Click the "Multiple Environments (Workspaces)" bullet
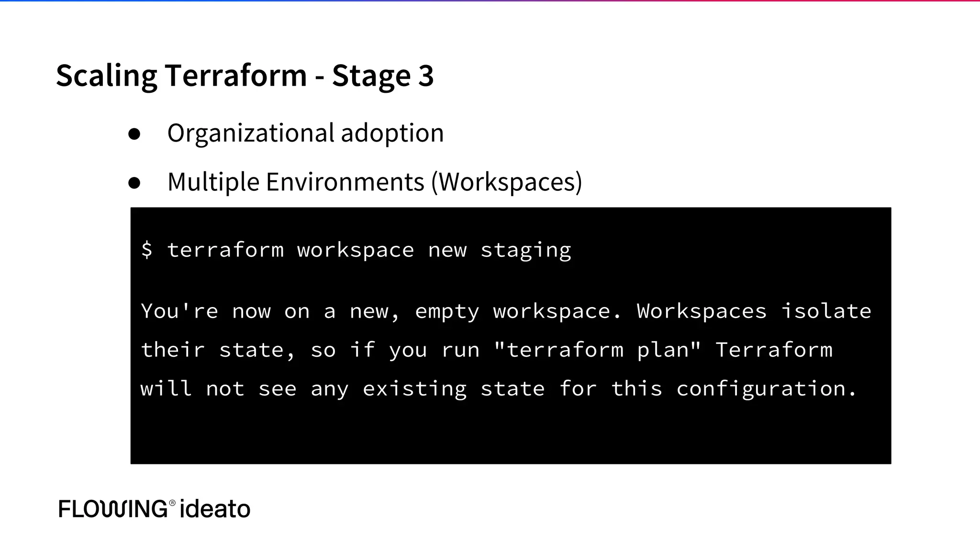Image resolution: width=980 pixels, height=551 pixels. (375, 182)
